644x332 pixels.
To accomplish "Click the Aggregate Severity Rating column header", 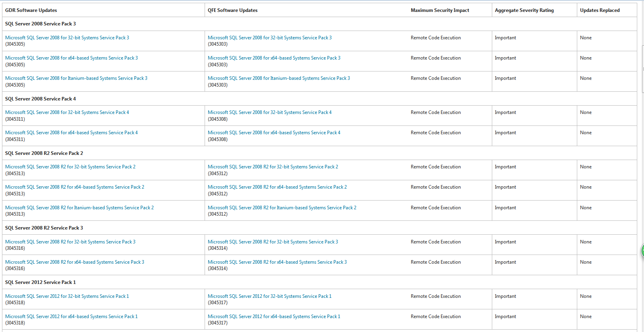I will (x=524, y=10).
